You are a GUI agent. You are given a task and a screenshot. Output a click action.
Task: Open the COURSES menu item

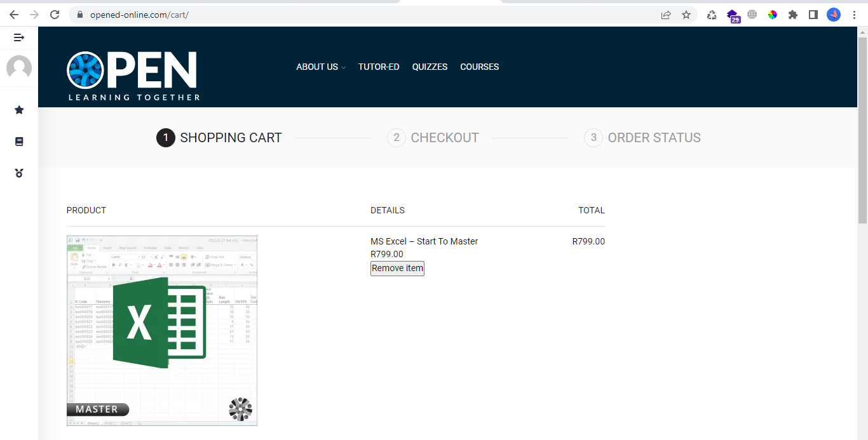(x=480, y=67)
